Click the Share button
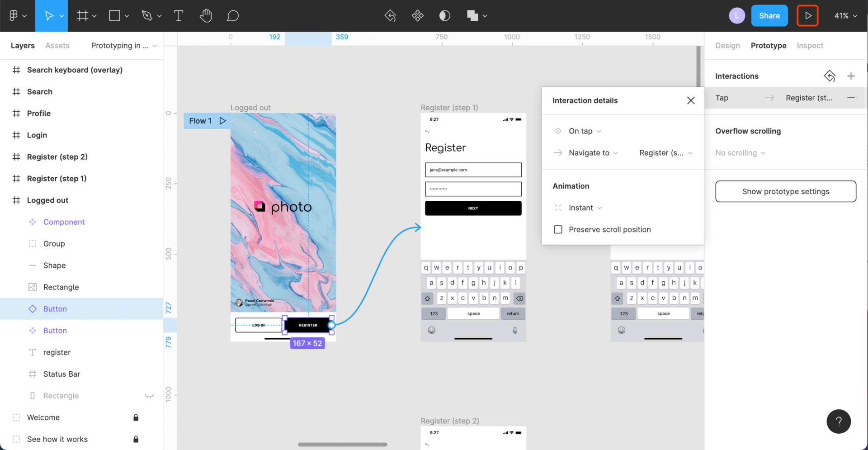 point(769,15)
